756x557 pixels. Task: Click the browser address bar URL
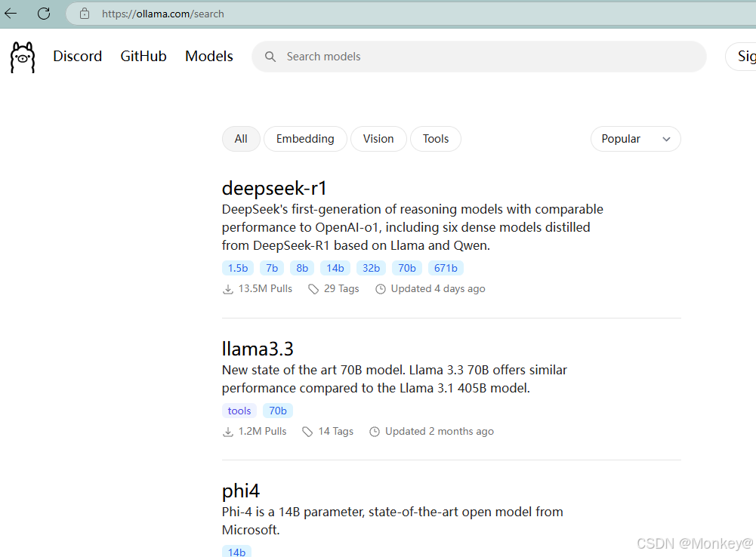point(163,14)
